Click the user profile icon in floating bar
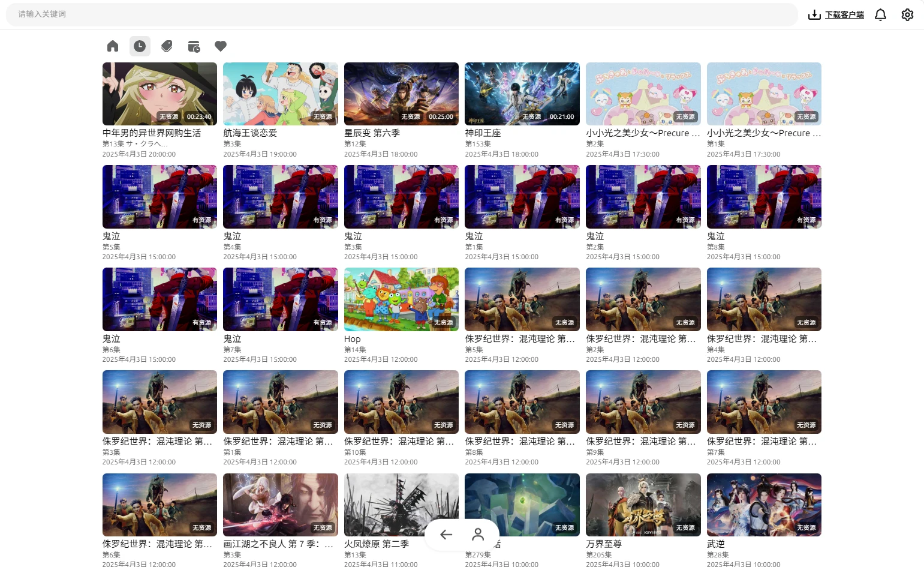 (478, 534)
